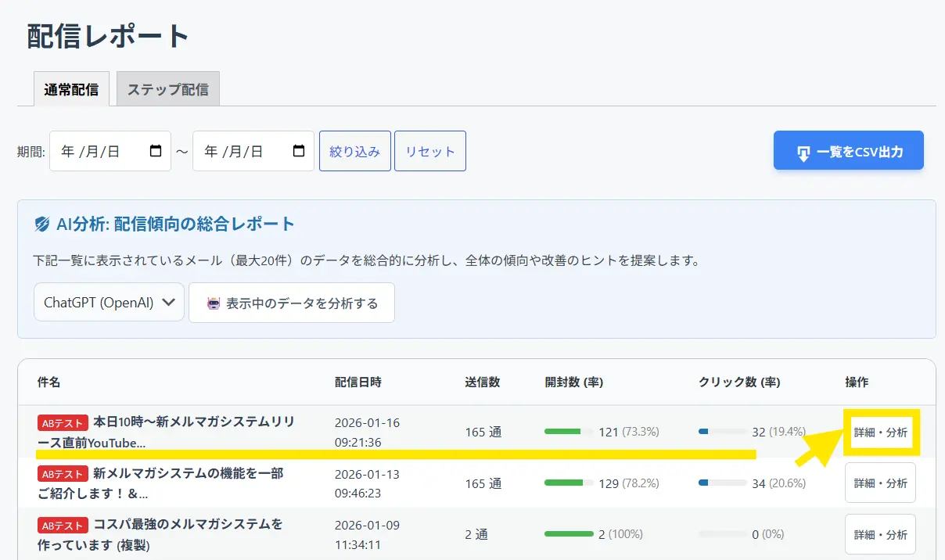Run 表示中のデータを分析する analysis
Screen dimensions: 945x560
click(291, 303)
